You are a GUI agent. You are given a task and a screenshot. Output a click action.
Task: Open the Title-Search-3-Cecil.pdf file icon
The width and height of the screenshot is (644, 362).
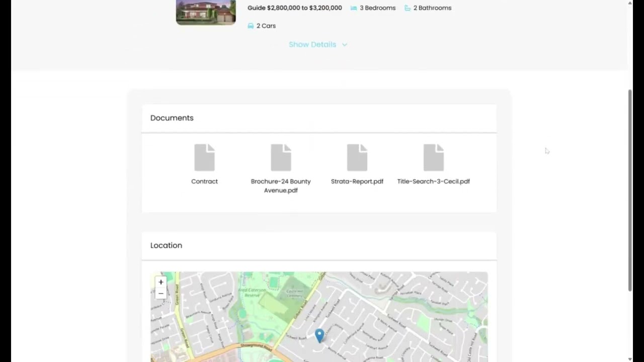(434, 157)
